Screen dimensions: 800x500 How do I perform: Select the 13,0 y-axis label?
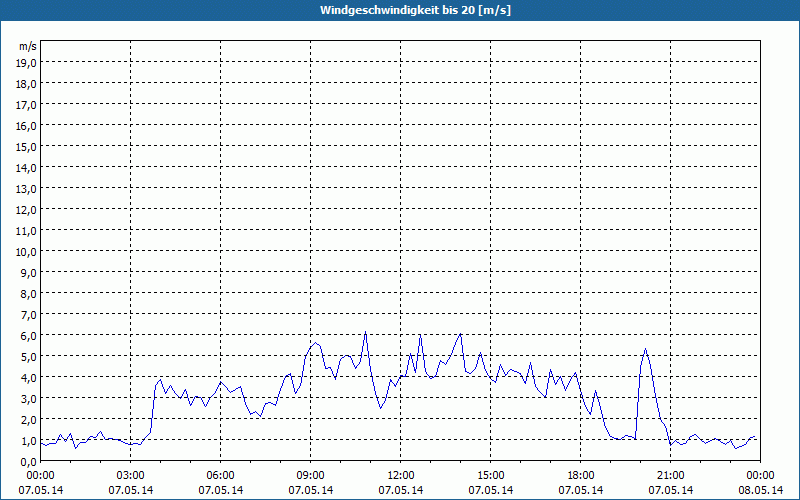(27, 189)
